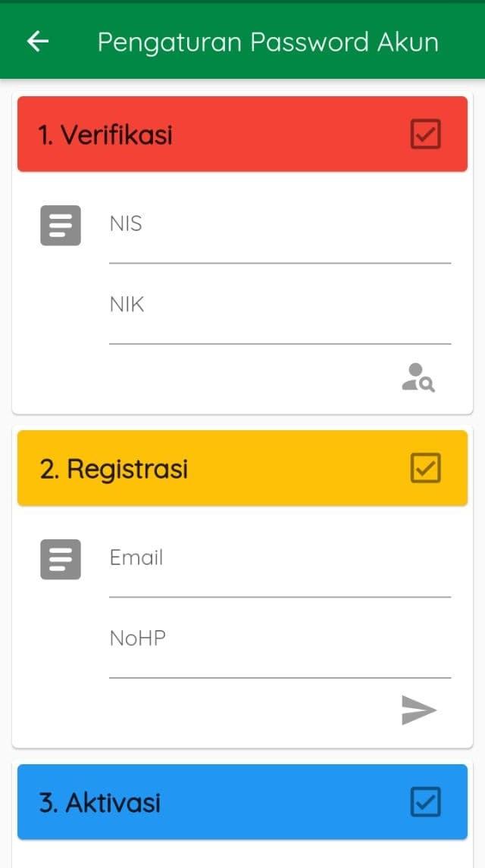The image size is (485, 868).
Task: Click the NoHP field label text
Action: pyautogui.click(x=137, y=639)
